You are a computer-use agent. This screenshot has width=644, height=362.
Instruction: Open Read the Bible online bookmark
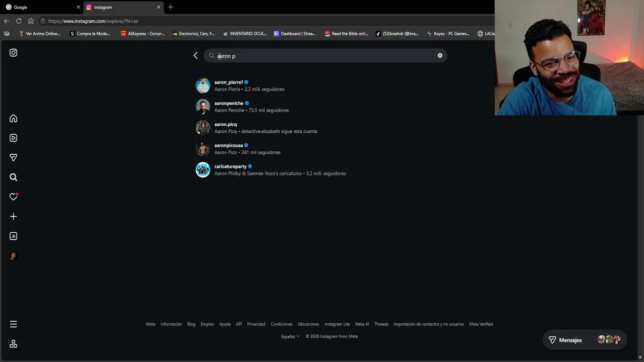(x=346, y=34)
